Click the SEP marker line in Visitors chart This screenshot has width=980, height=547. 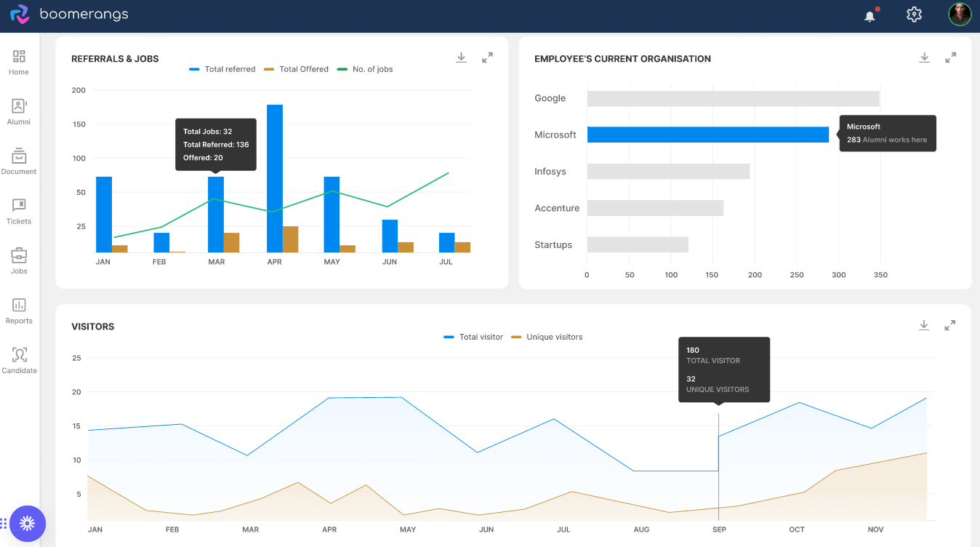(x=718, y=467)
